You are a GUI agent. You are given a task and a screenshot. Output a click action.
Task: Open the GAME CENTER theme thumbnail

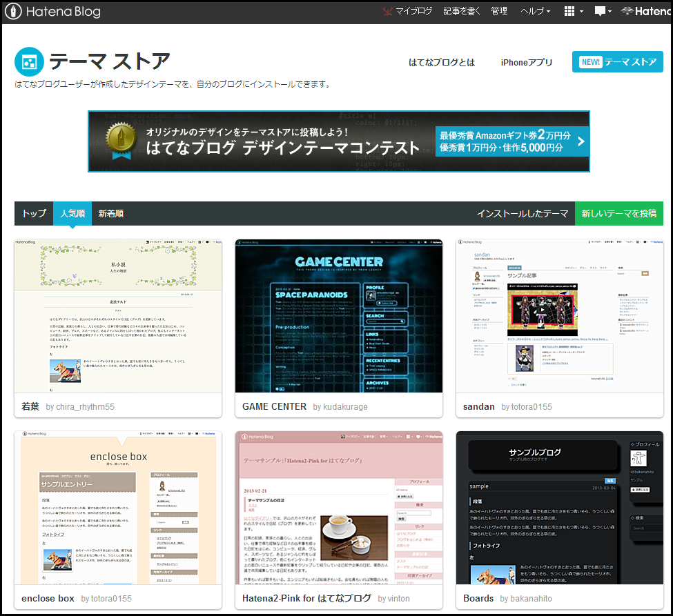(x=339, y=316)
